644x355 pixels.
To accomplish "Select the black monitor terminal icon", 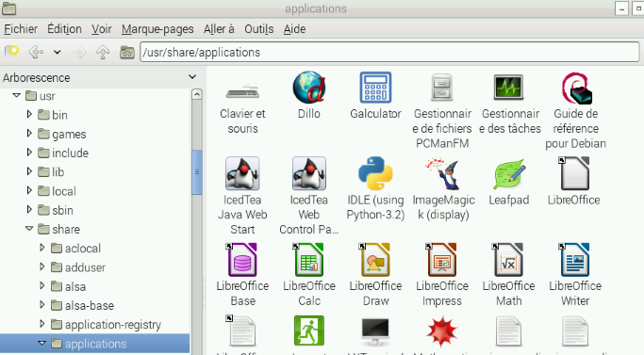I will pyautogui.click(x=375, y=331).
